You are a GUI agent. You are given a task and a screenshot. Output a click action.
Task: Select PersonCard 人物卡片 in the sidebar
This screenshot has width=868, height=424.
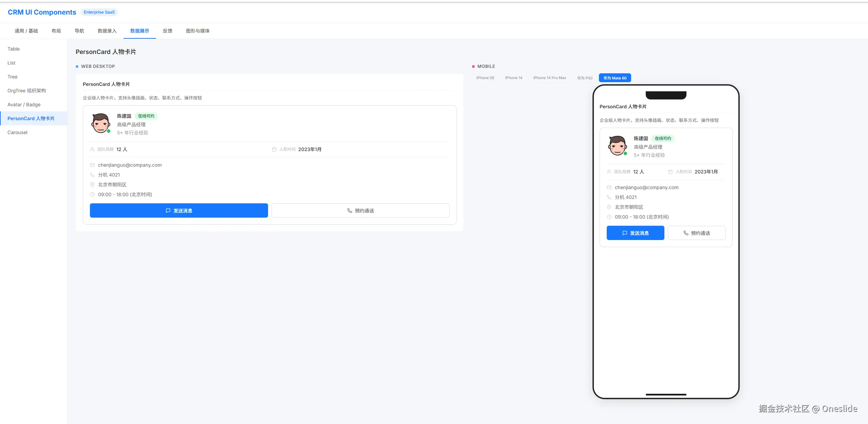pos(34,118)
